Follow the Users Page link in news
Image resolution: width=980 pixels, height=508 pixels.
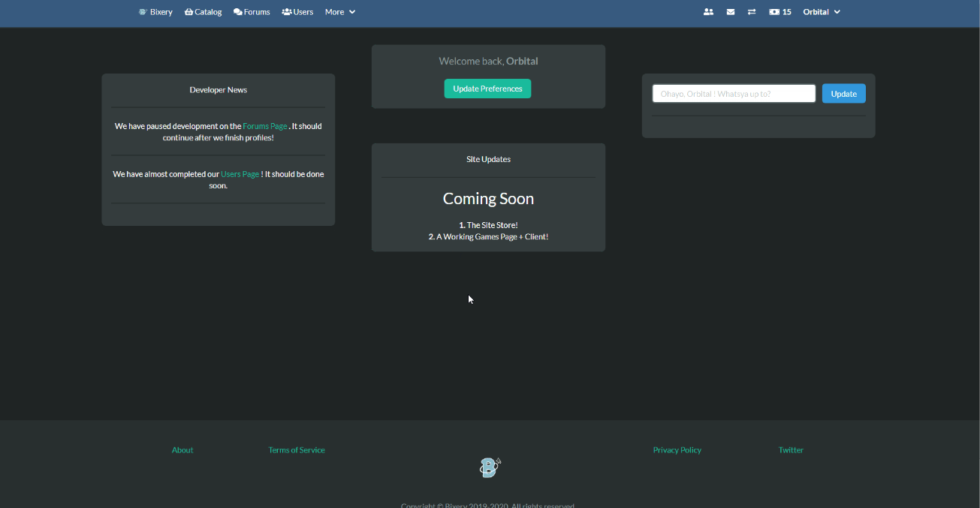[240, 174]
